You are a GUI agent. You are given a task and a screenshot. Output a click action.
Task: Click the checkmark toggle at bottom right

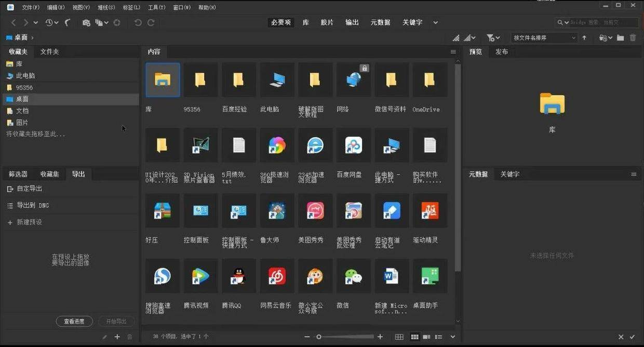coord(633,337)
